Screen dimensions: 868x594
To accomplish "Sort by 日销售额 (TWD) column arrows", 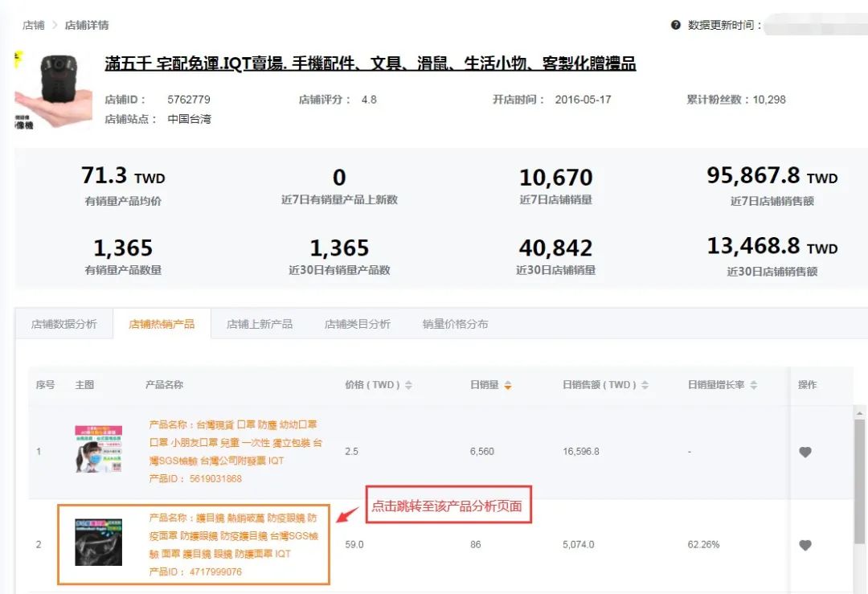I will pos(645,385).
